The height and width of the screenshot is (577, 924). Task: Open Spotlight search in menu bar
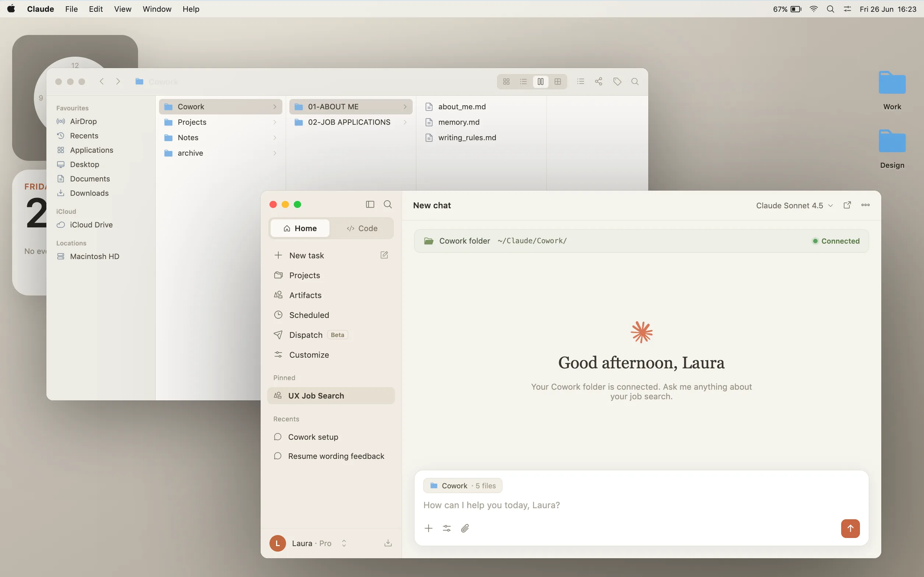[x=830, y=9]
